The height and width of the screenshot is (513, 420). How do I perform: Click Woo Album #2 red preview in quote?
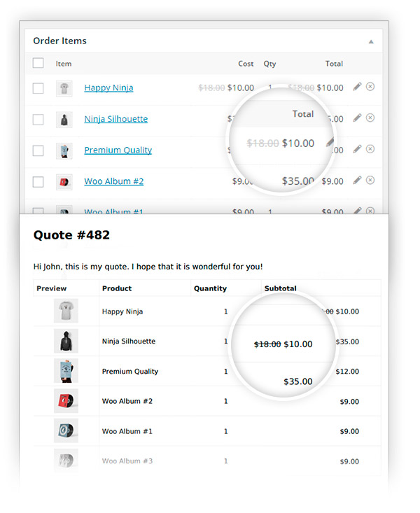point(66,401)
